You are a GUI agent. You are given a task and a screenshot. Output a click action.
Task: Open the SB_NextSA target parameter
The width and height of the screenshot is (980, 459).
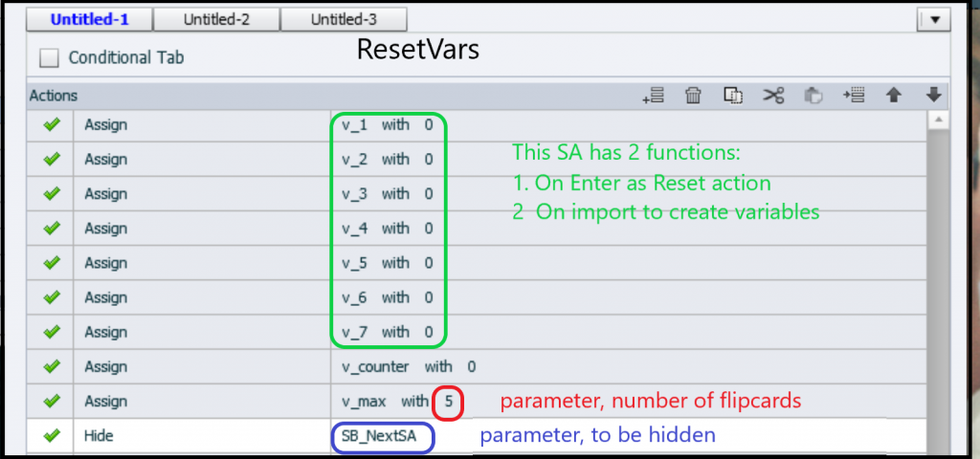pos(380,436)
